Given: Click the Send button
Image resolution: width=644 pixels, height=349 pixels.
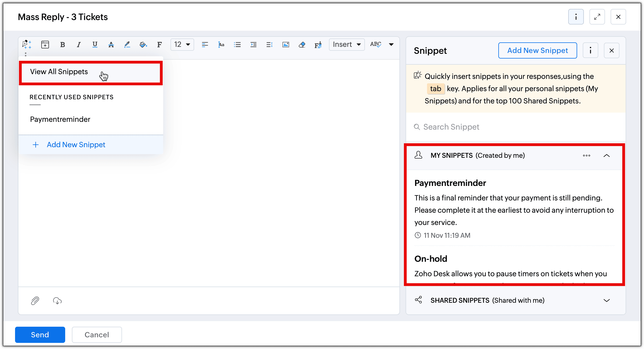Looking at the screenshot, I should (x=40, y=335).
